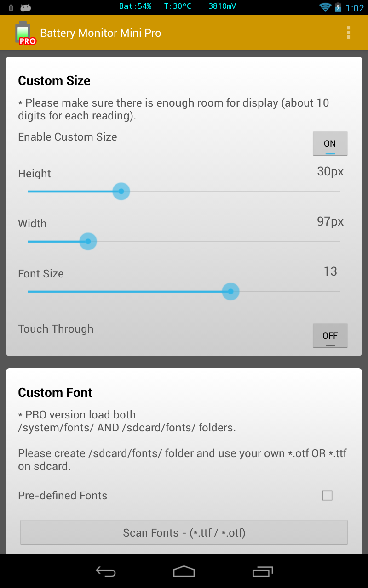Viewport: 368px width, 588px height.
Task: Open the recent apps navigation icon
Action: (x=262, y=571)
